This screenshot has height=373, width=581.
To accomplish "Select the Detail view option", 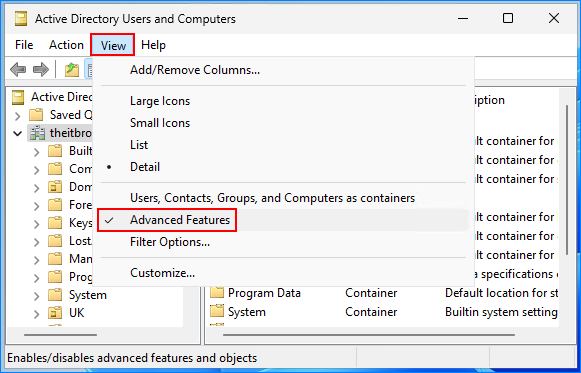I will point(145,167).
